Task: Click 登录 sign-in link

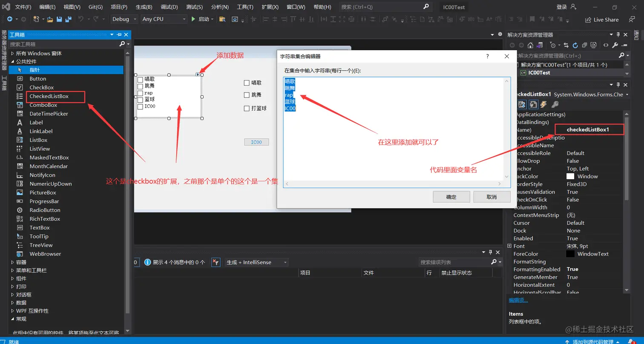Action: click(562, 7)
